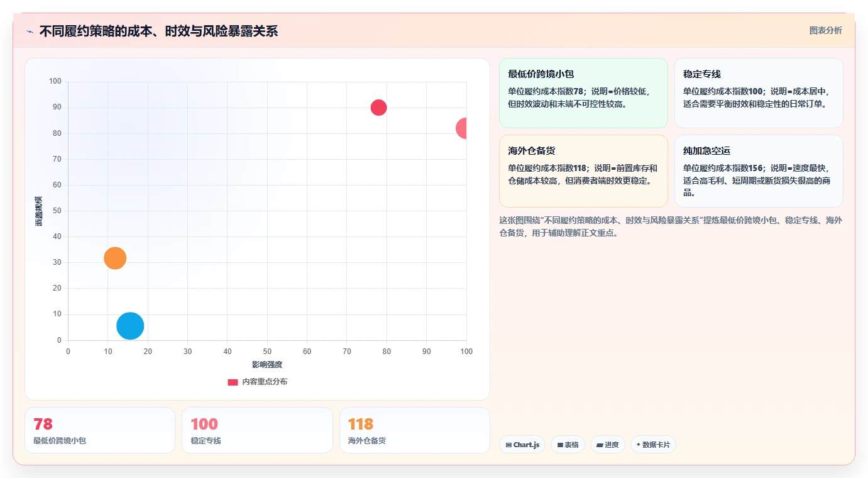
Task: Select the 表格 tag
Action: (568, 445)
